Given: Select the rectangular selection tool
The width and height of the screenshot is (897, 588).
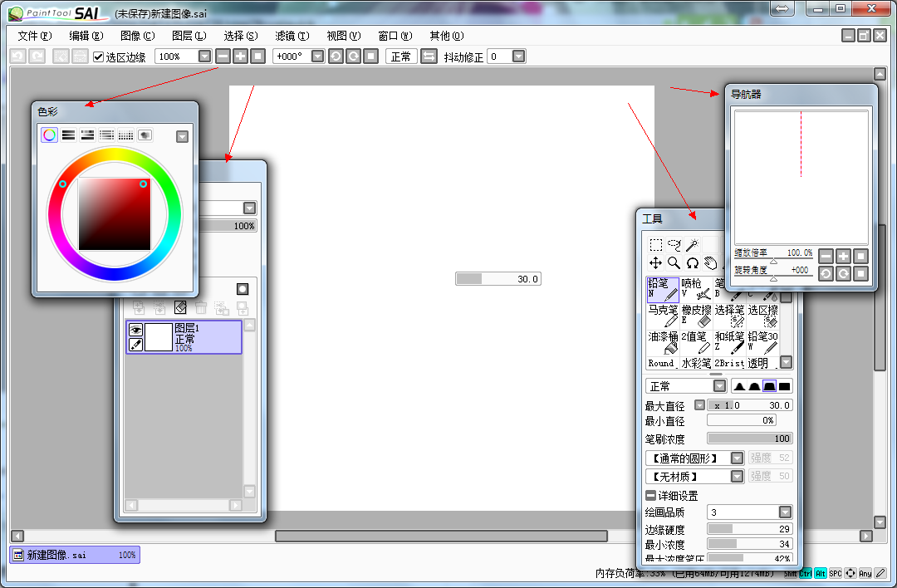Looking at the screenshot, I should point(655,245).
